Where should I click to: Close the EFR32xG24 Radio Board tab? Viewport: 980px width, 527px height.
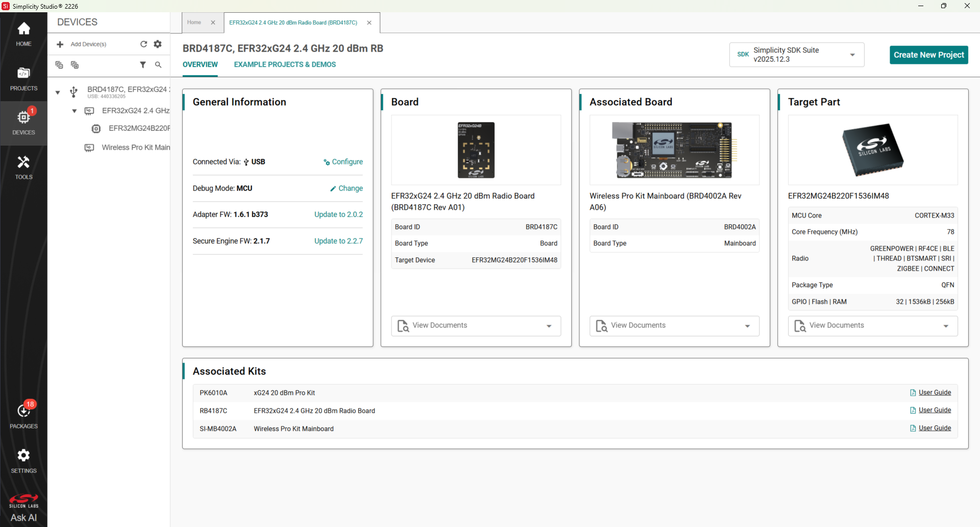pos(369,22)
